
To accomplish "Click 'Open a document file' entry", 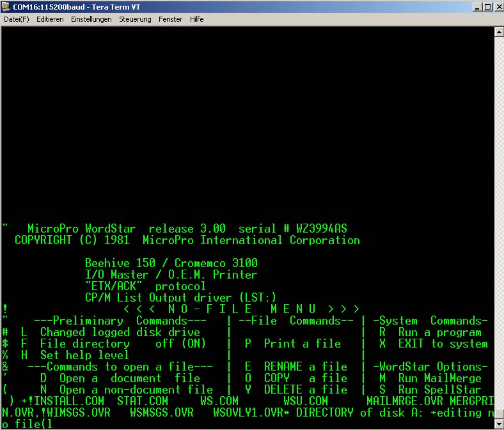I will [x=130, y=378].
